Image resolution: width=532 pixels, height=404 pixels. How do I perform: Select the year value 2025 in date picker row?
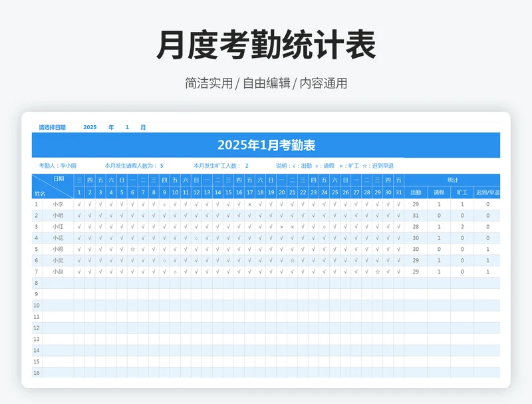pos(90,127)
